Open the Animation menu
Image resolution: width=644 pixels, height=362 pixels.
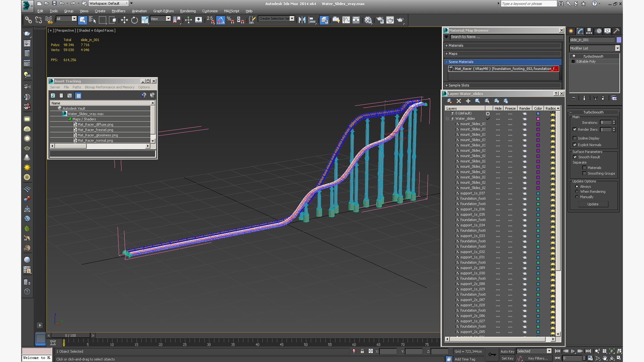click(x=139, y=11)
